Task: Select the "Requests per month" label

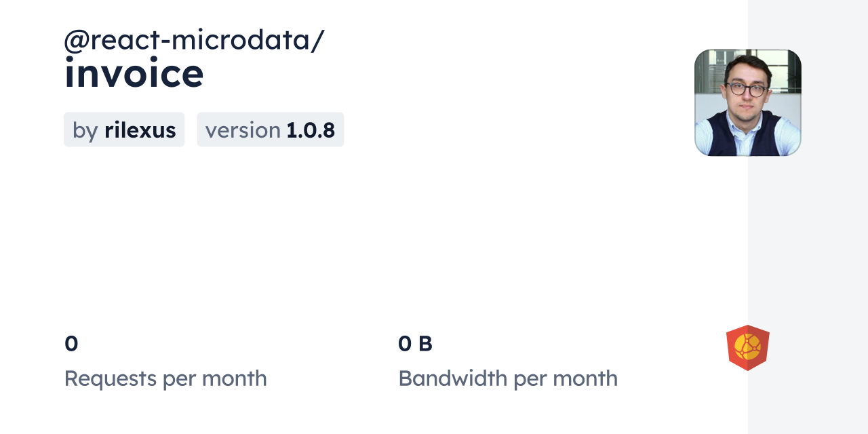Action: click(x=165, y=378)
